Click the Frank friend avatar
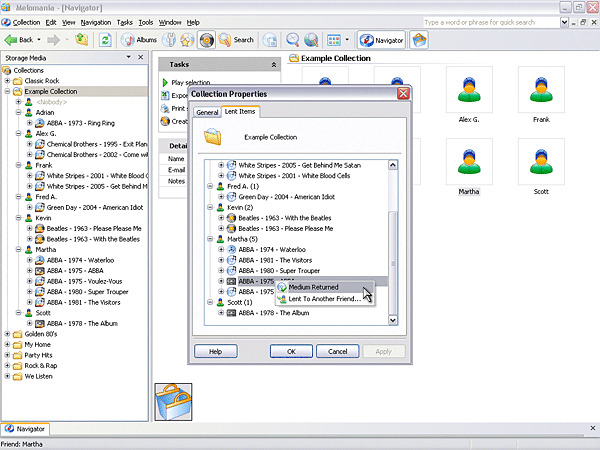This screenshot has height=450, width=600. (541, 90)
